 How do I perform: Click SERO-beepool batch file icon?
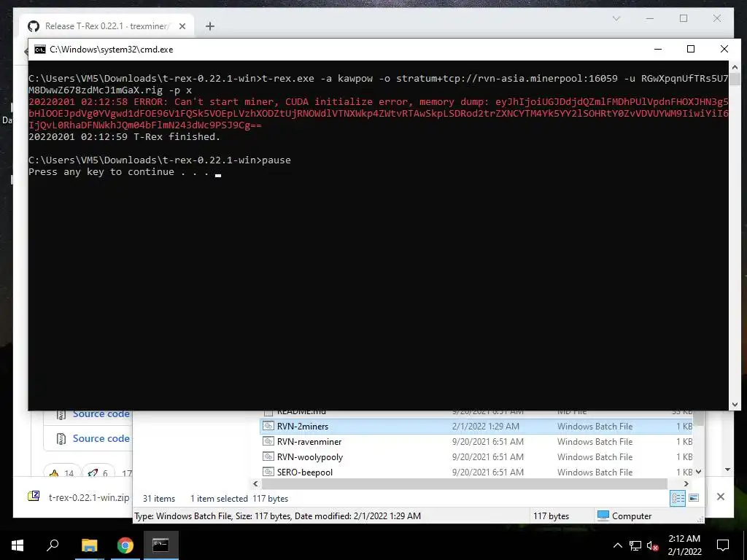pyautogui.click(x=268, y=472)
